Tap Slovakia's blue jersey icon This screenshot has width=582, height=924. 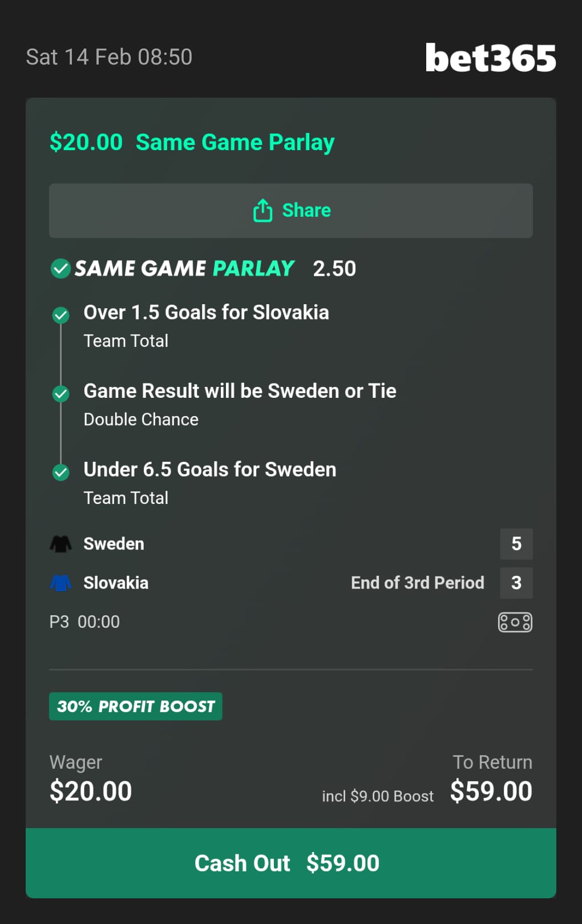click(x=60, y=583)
